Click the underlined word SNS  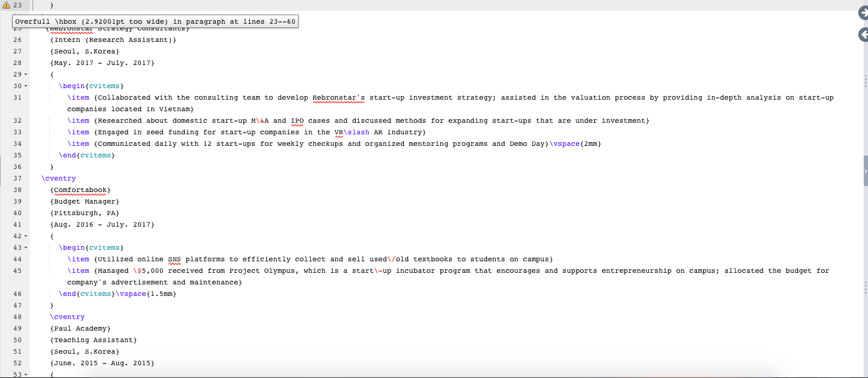click(175, 259)
